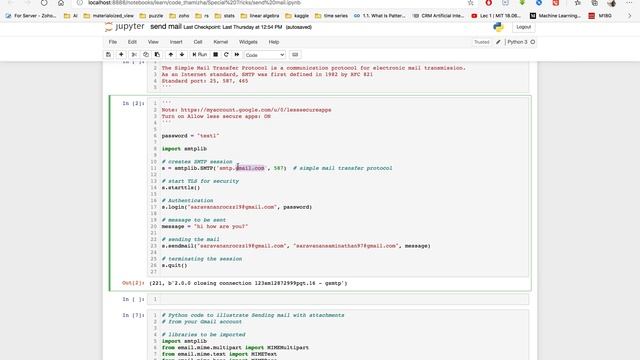
Task: Click the Python 3 kernel idle circle
Action: pyautogui.click(x=533, y=42)
